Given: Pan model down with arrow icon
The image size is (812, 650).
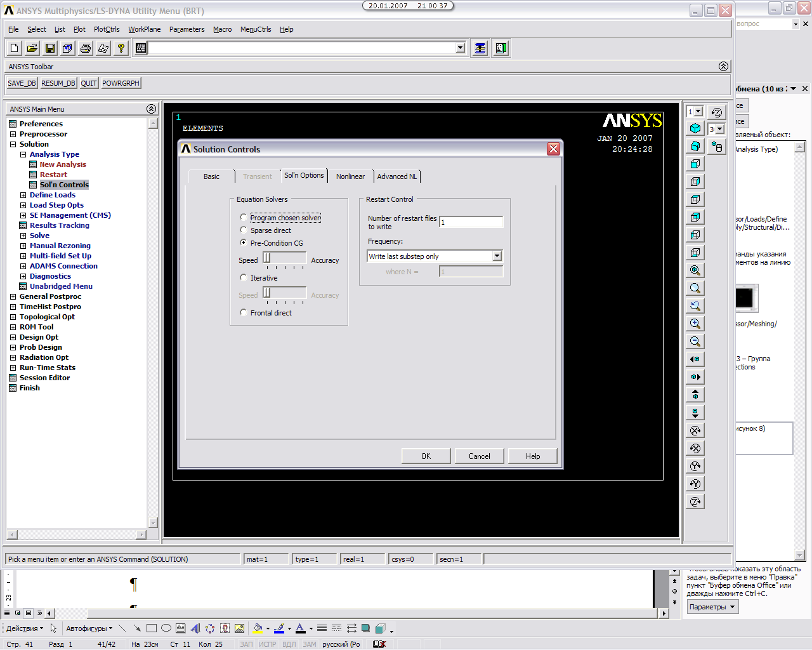Looking at the screenshot, I should click(695, 413).
